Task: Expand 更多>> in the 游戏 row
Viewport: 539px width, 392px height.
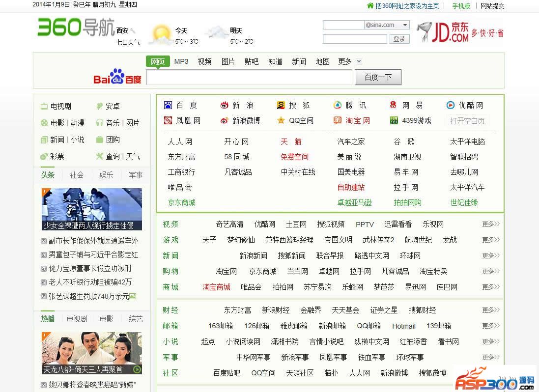Action: [490, 239]
